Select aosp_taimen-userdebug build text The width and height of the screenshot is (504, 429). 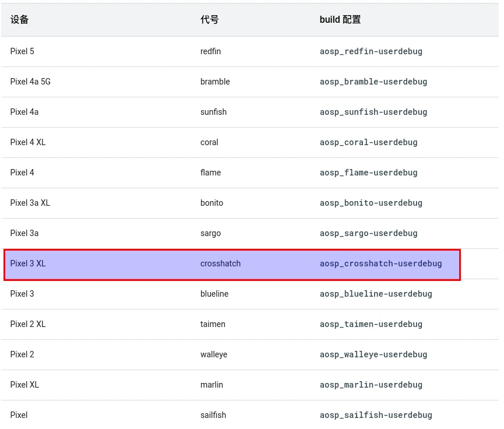click(x=371, y=324)
